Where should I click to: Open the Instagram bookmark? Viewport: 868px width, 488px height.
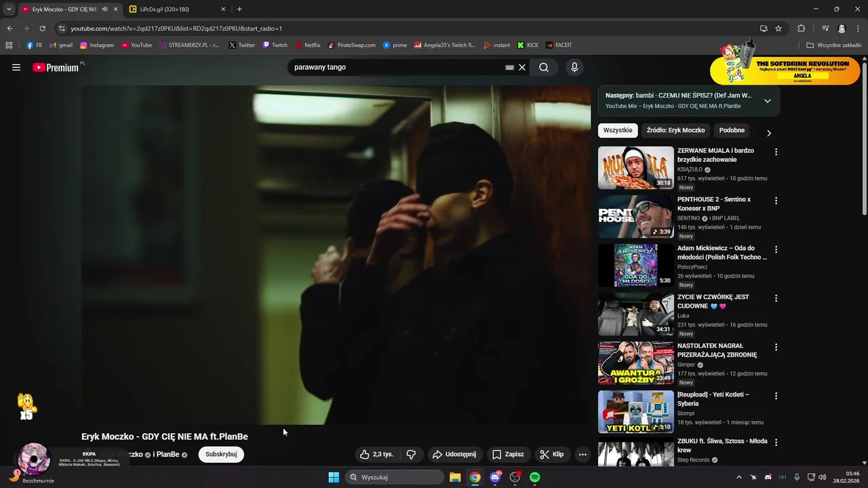97,45
